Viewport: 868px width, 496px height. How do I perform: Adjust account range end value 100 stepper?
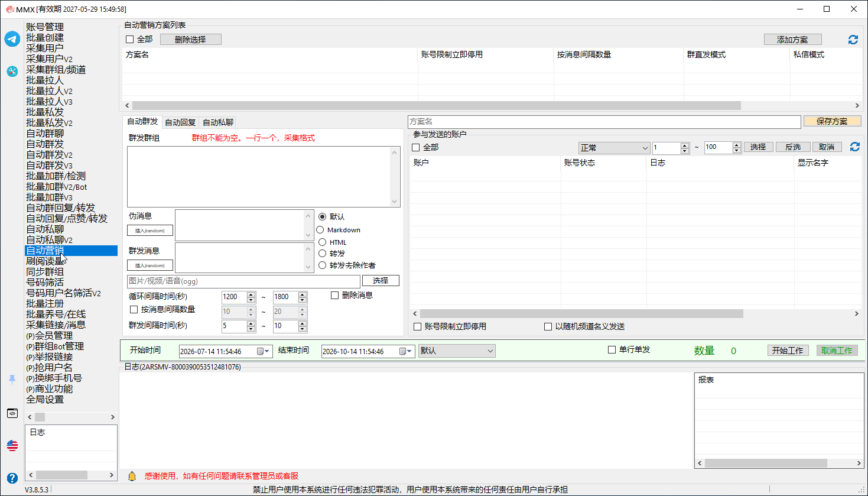[x=737, y=147]
